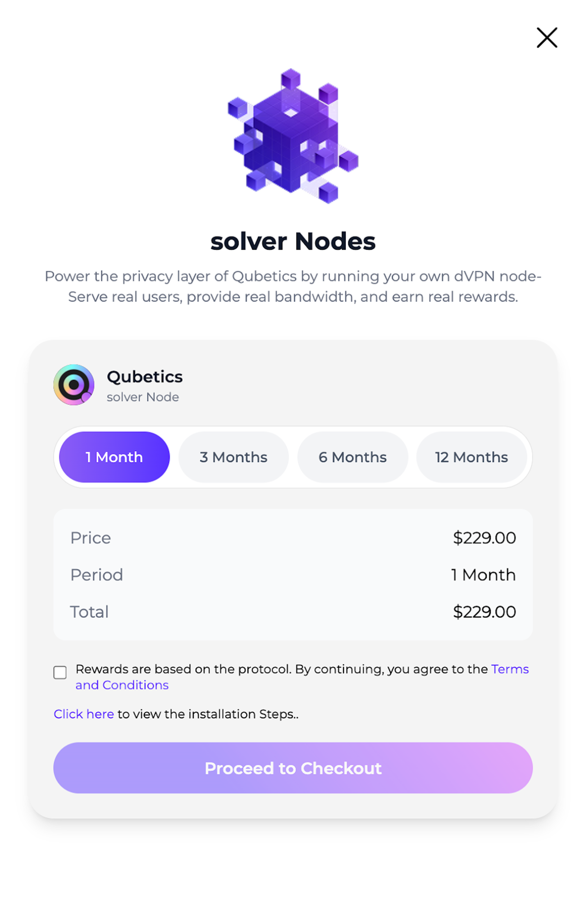Open the Terms and Conditions page

tap(510, 669)
